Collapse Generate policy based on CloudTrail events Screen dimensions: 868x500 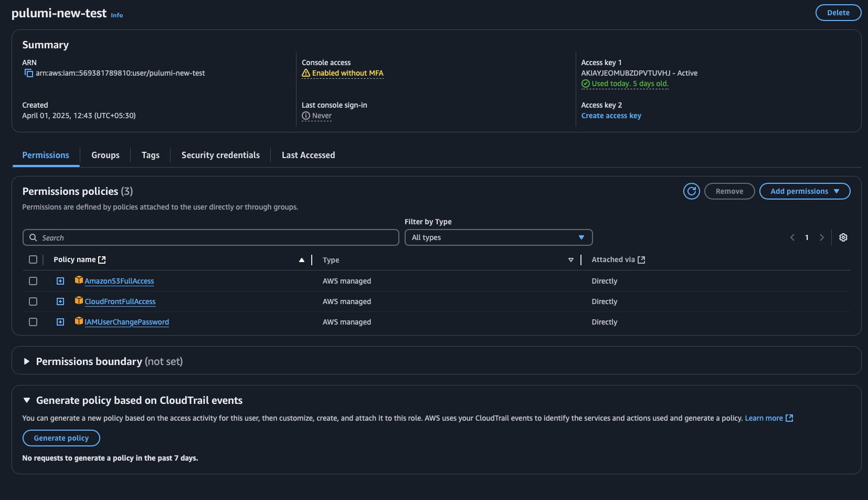tap(26, 400)
